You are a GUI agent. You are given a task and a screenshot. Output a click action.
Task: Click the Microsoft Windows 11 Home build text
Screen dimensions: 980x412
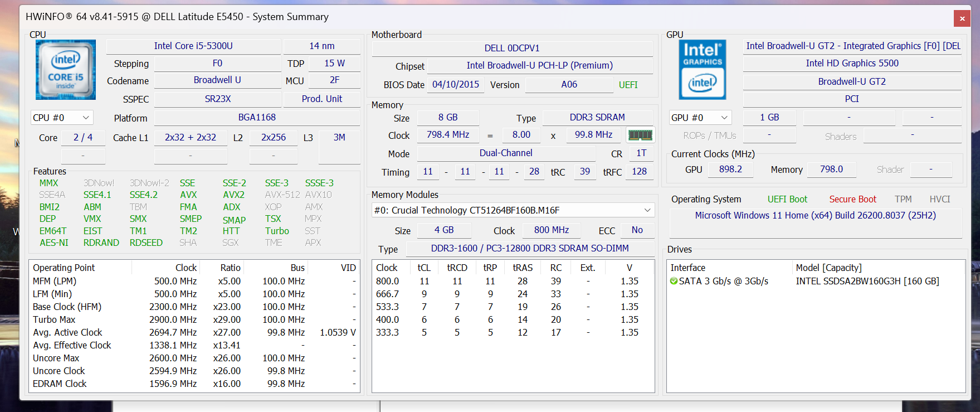click(x=815, y=215)
